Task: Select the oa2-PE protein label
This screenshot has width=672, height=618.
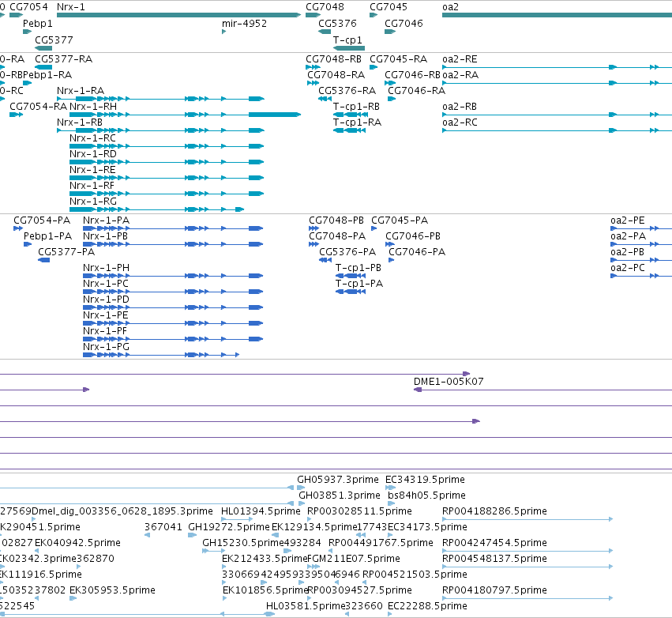Action: 628,220
